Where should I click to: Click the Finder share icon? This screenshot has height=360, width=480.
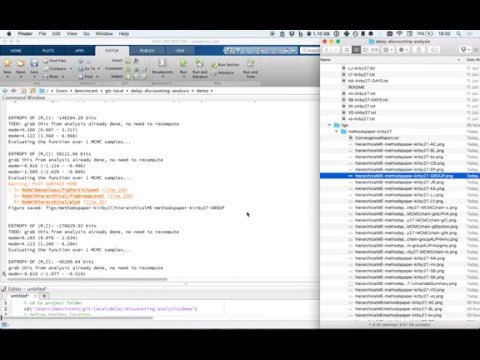[x=419, y=50]
